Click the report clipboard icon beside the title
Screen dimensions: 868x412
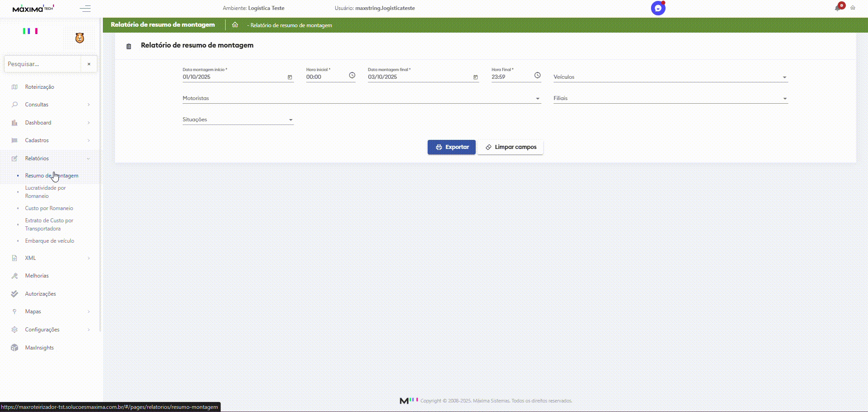point(129,46)
